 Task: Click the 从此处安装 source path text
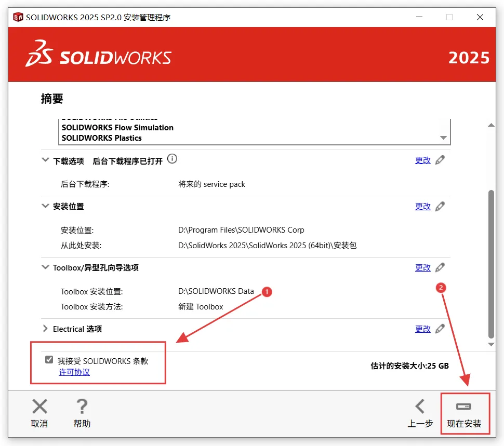(268, 245)
